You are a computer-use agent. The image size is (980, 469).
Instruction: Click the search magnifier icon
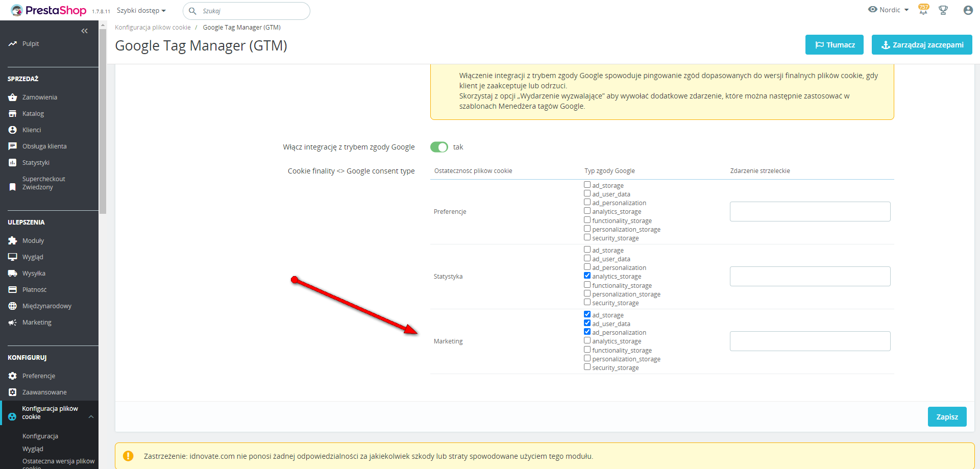point(192,11)
